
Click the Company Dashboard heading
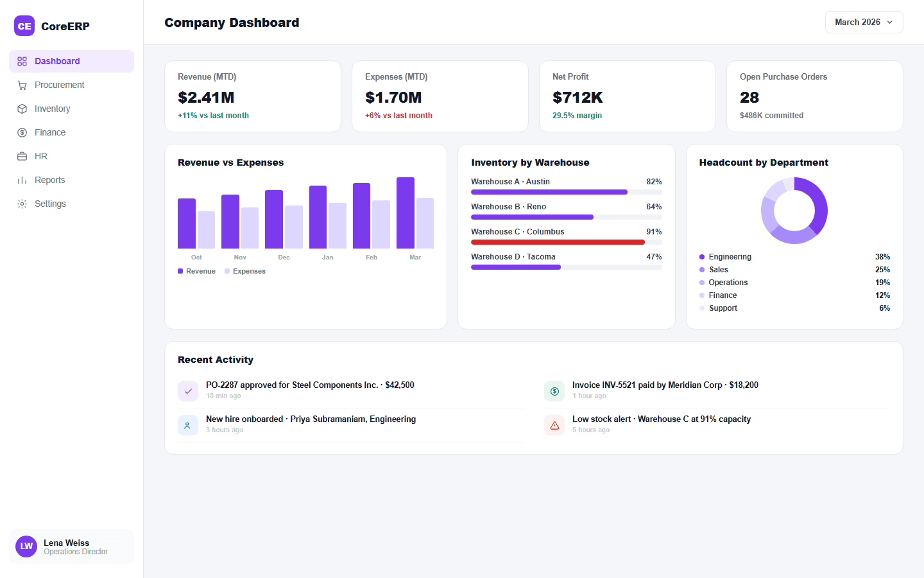pos(232,22)
